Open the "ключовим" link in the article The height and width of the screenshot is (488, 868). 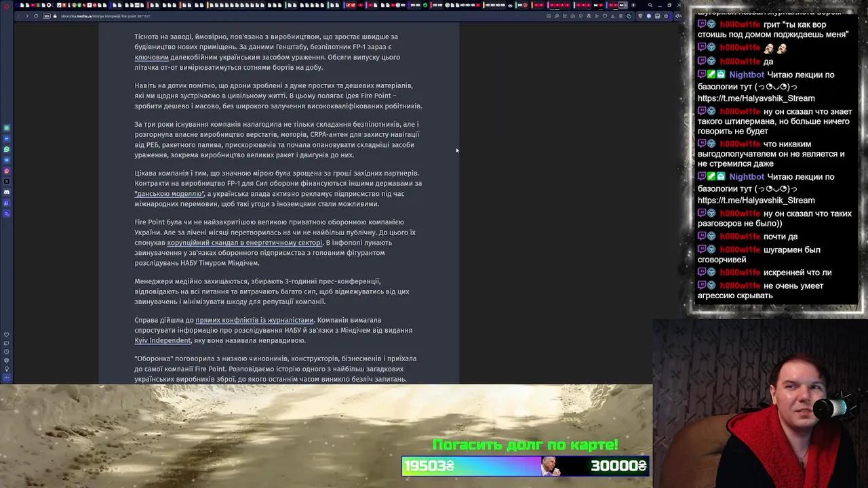coord(151,57)
